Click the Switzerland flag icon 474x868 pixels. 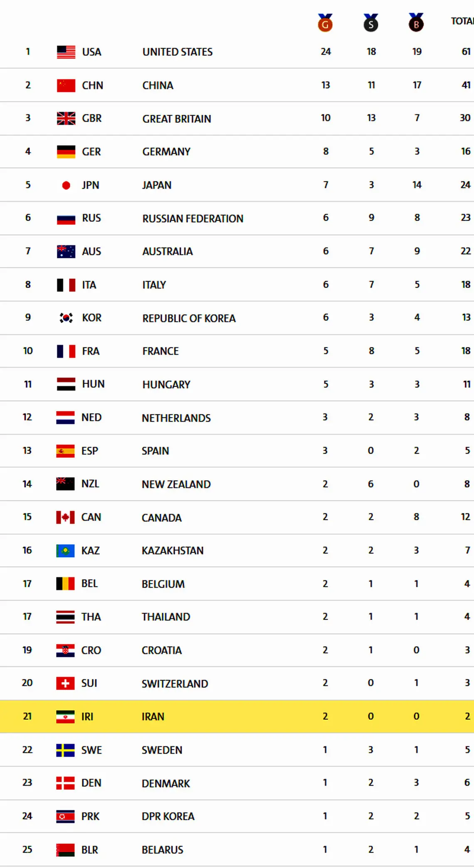(65, 683)
